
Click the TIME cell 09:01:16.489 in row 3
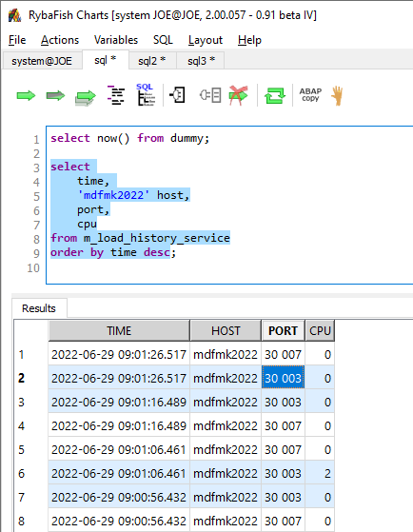point(119,402)
